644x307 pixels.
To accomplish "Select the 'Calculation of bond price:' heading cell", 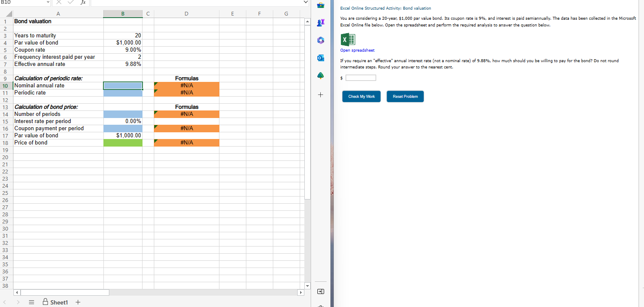I will click(58, 107).
